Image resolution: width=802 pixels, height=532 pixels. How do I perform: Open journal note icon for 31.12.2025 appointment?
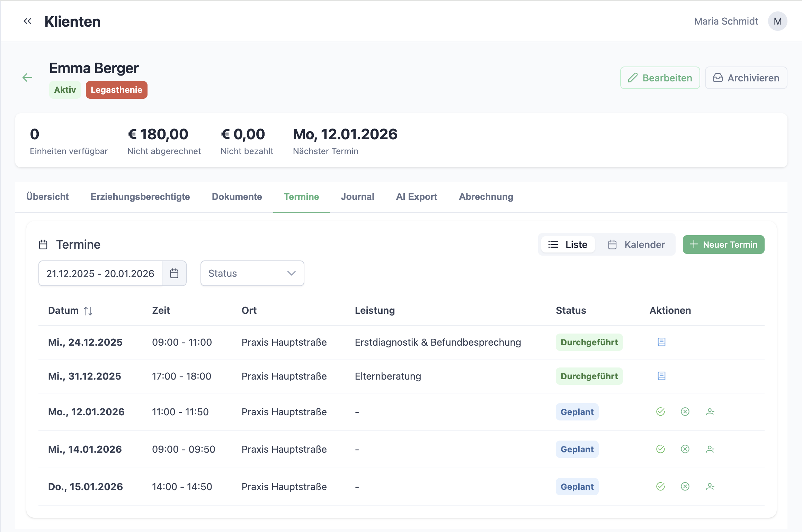(661, 376)
